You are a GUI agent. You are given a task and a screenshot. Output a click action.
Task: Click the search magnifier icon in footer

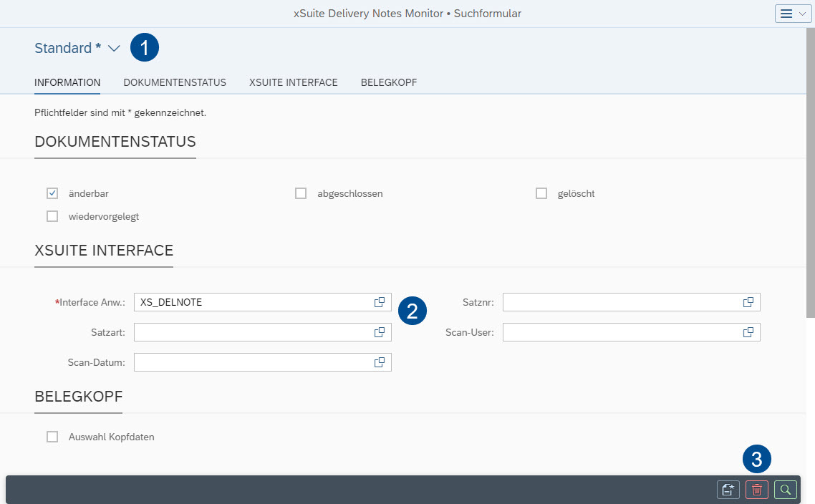[x=786, y=490]
